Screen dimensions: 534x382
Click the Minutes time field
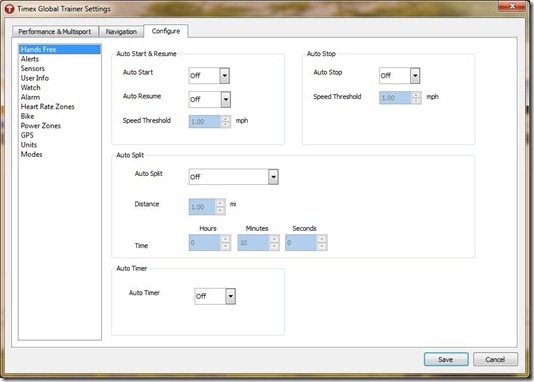coord(254,243)
